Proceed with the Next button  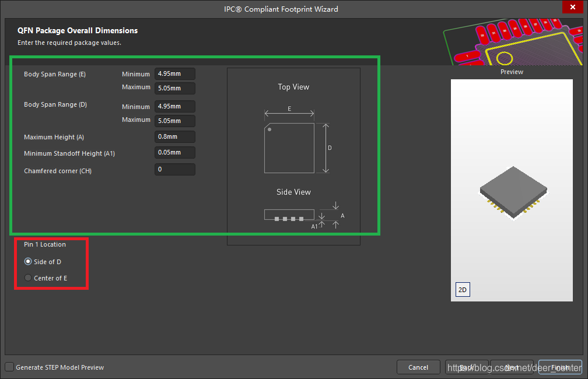click(512, 367)
